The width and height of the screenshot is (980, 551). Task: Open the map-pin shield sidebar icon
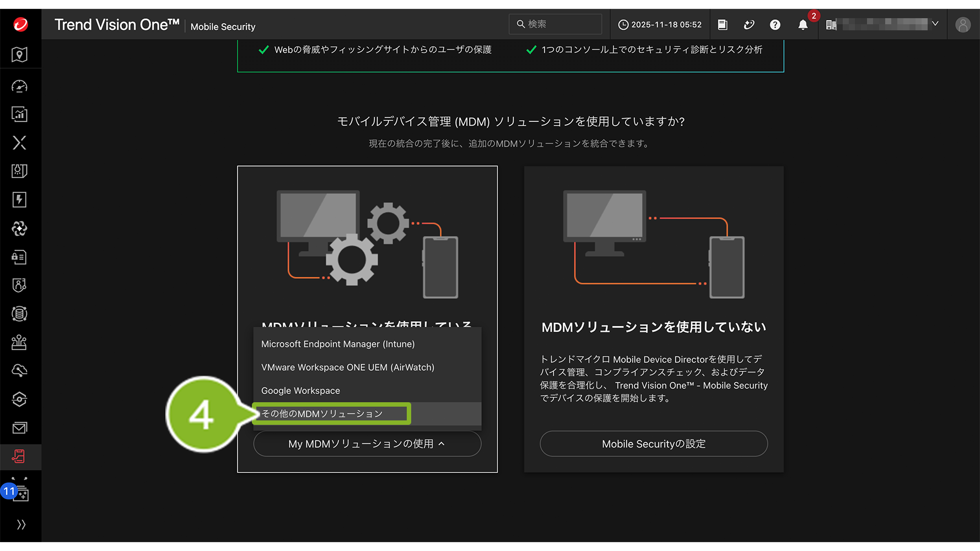click(x=20, y=55)
